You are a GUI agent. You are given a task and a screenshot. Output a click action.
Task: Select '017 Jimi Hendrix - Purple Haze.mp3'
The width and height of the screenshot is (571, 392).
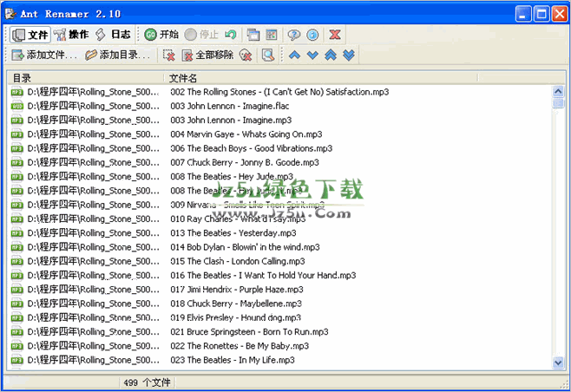pos(237,290)
